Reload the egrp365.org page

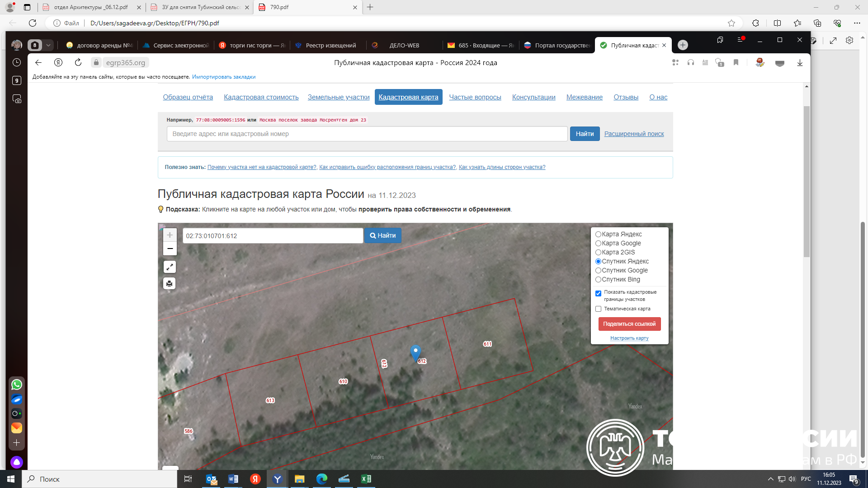tap(78, 62)
